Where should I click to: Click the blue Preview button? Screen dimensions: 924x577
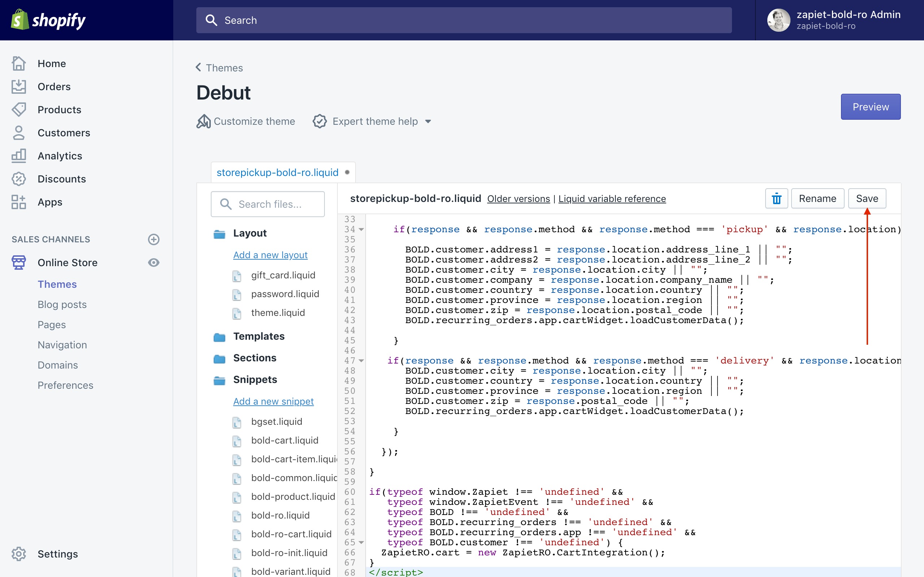coord(870,107)
